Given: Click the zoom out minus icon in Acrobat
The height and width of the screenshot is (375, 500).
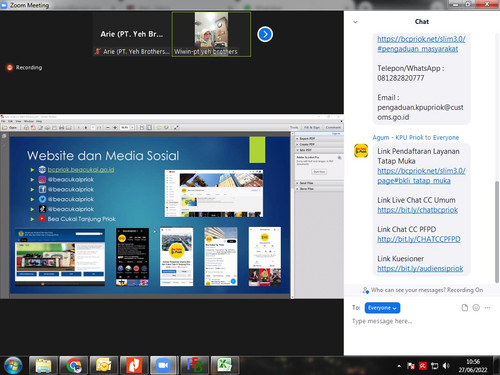Looking at the screenshot, I should (108, 128).
